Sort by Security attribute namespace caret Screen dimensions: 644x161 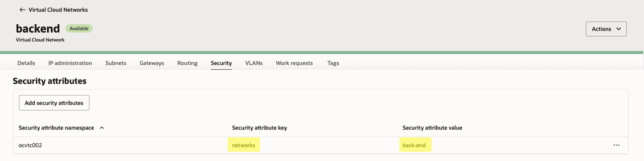click(102, 128)
